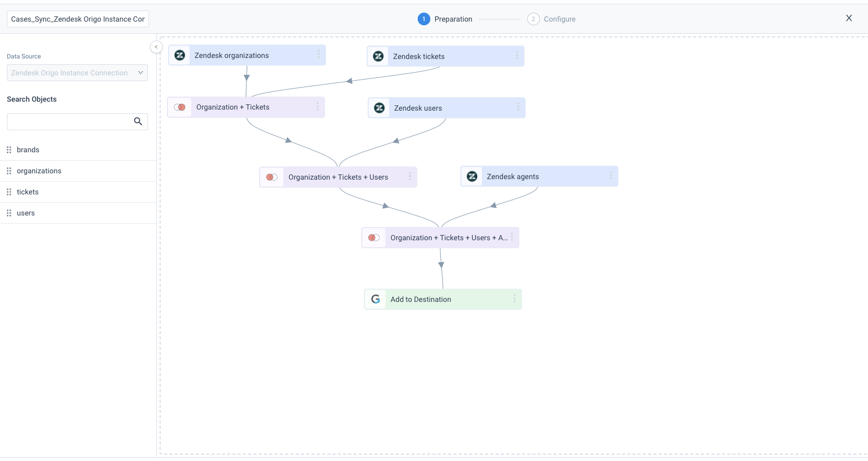Screen dimensions: 868x461
Task: Select the Organization + Tickets node label
Action: coord(233,107)
